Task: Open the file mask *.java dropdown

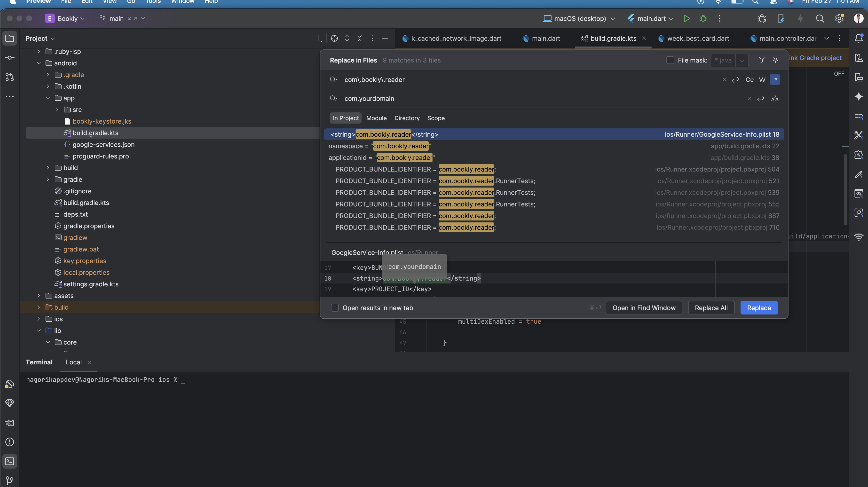Action: 742,60
